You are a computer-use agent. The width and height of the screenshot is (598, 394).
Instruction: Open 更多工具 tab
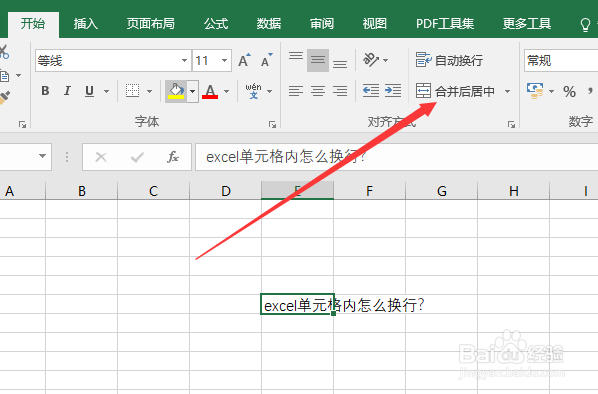pyautogui.click(x=527, y=24)
